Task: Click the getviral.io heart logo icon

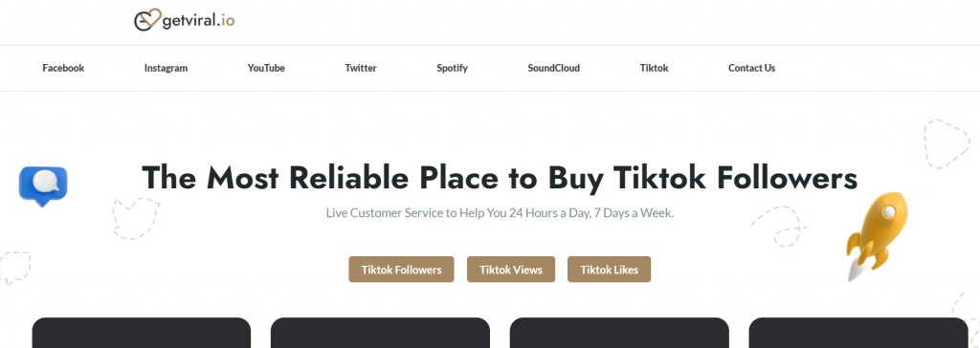Action: tap(147, 20)
